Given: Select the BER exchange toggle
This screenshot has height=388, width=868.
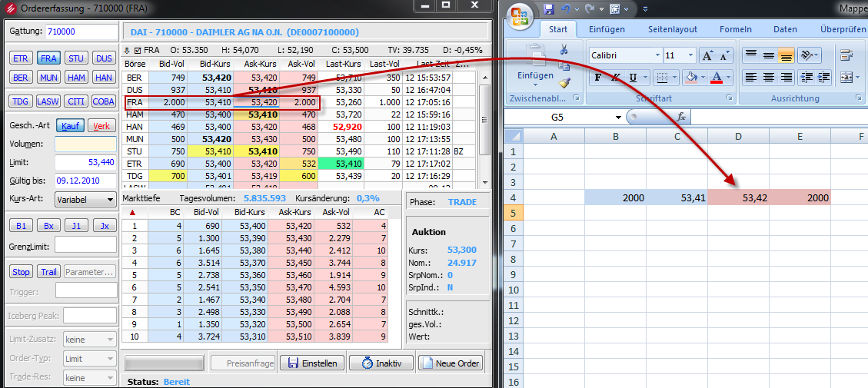Looking at the screenshot, I should 21,77.
